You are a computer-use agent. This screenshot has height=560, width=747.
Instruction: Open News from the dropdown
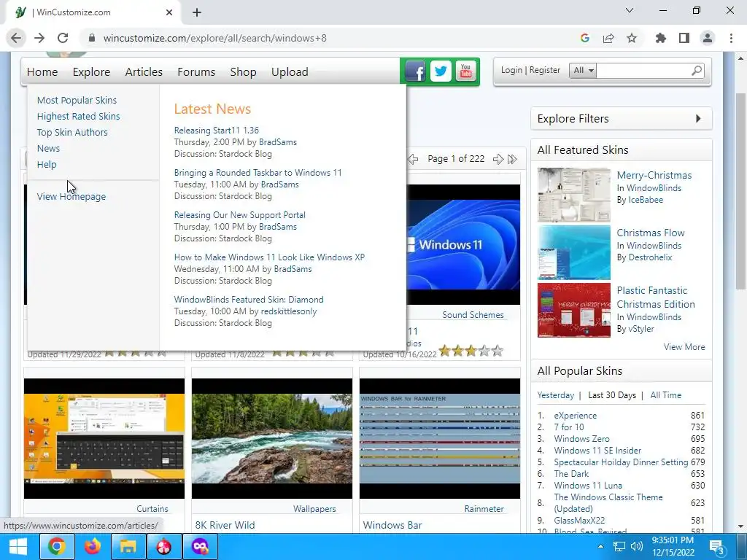49,148
